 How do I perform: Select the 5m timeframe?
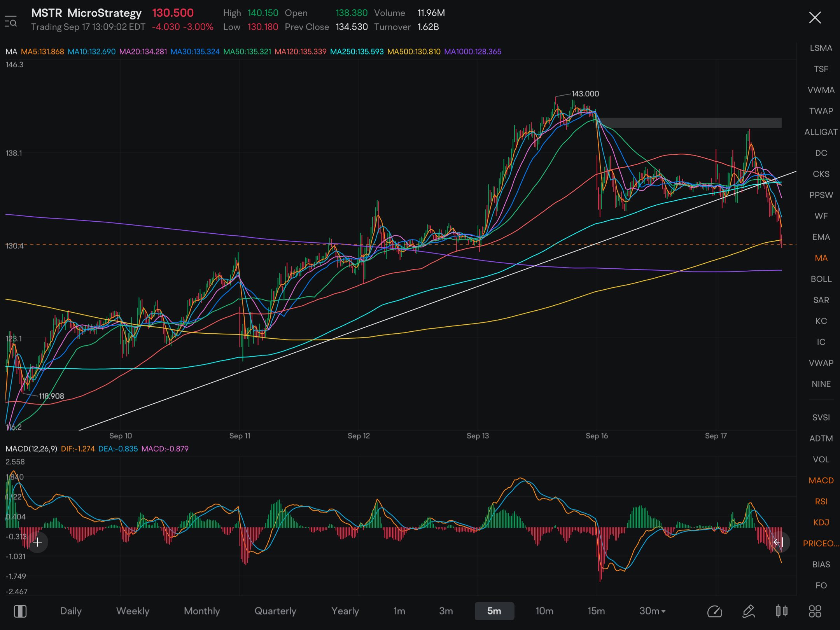[x=494, y=611]
